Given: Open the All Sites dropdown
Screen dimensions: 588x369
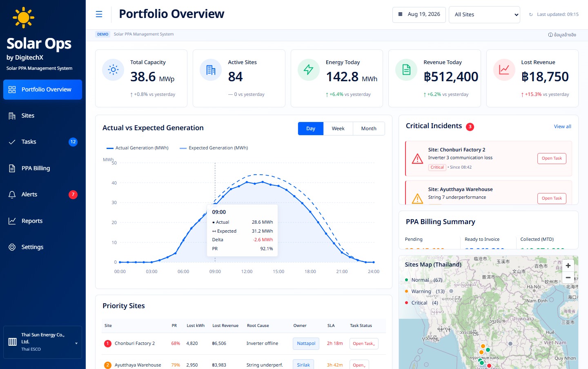Looking at the screenshot, I should (x=484, y=15).
